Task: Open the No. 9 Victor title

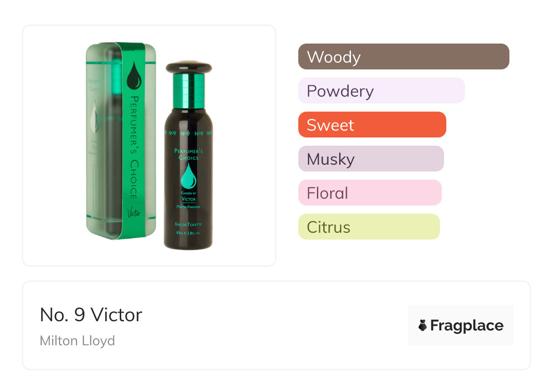Action: [91, 315]
